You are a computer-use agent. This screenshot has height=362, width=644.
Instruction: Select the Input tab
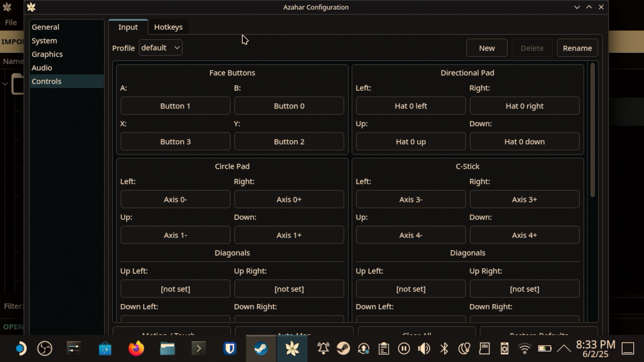128,27
